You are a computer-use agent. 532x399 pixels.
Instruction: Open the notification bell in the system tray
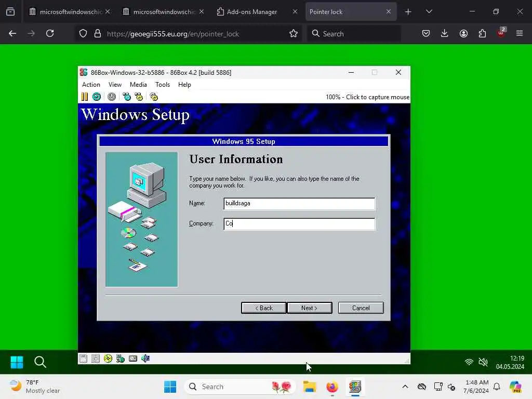pyautogui.click(x=497, y=387)
